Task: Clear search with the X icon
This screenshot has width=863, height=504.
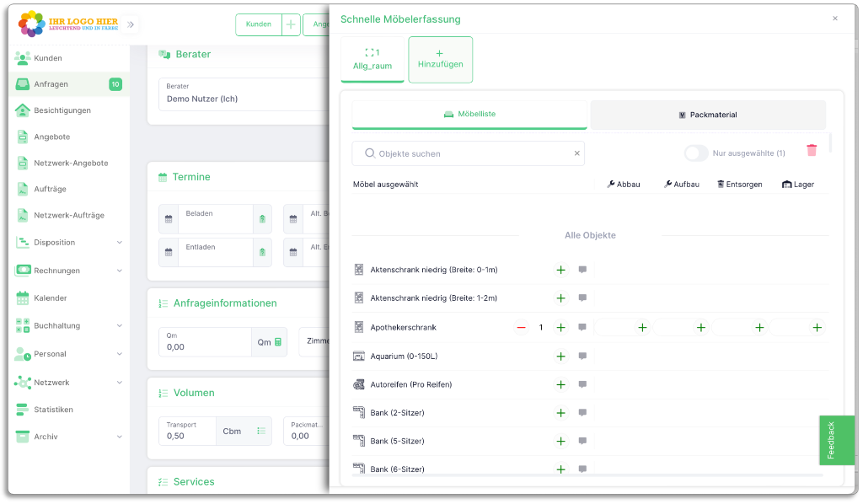Action: (577, 153)
